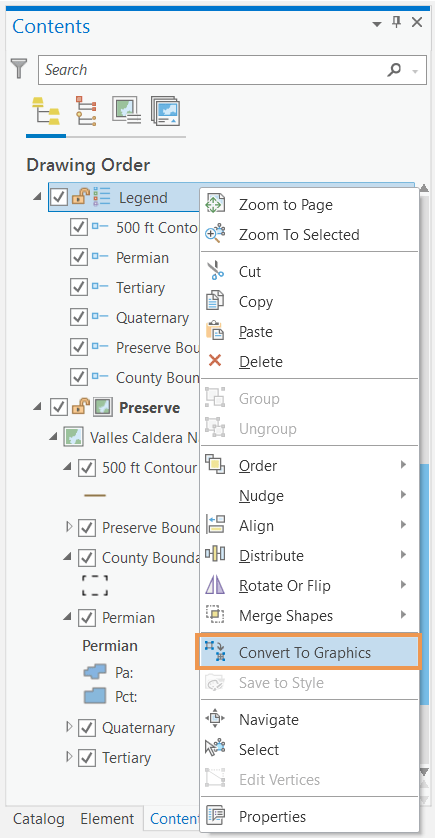Screen dimensions: 435x838
Task: Click the map frame icon beside Preserve
Action: point(103,408)
